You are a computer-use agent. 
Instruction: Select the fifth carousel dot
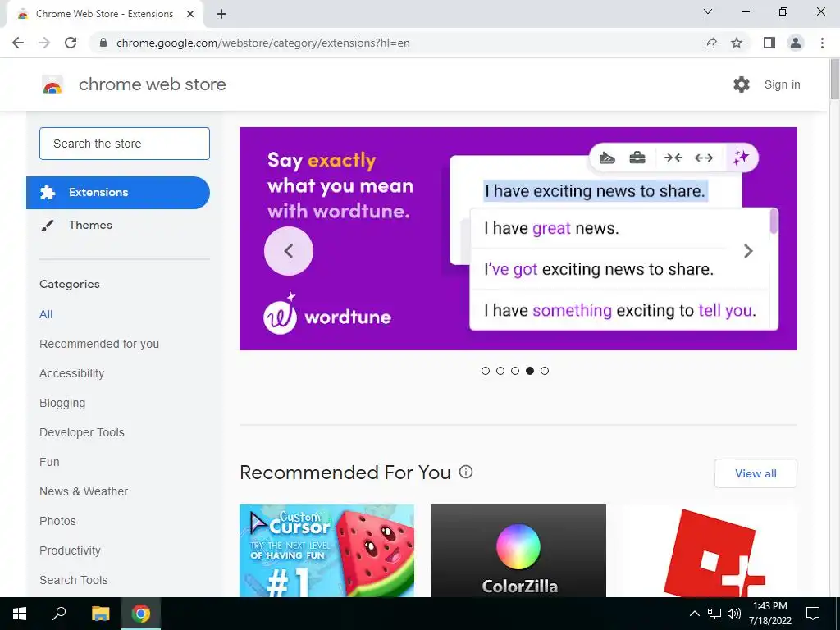pos(545,371)
